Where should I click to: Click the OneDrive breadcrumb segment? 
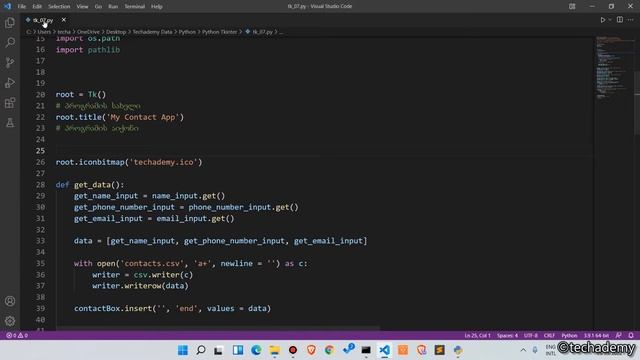tap(88, 32)
